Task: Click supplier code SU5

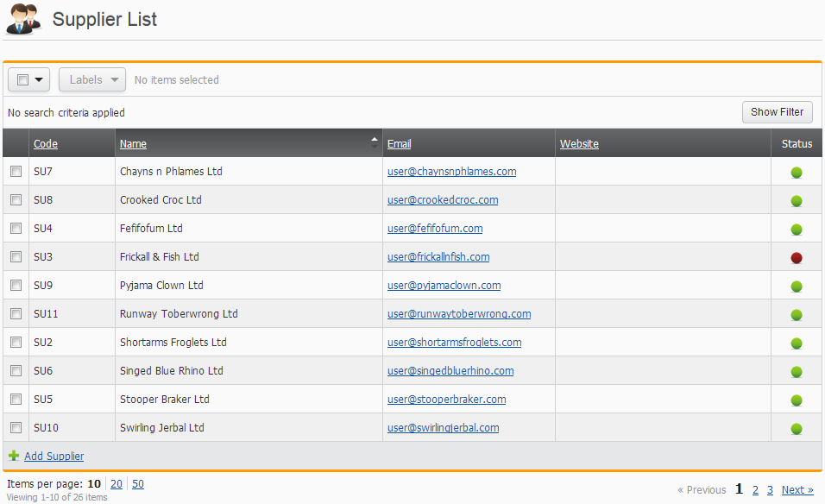Action: pos(43,399)
